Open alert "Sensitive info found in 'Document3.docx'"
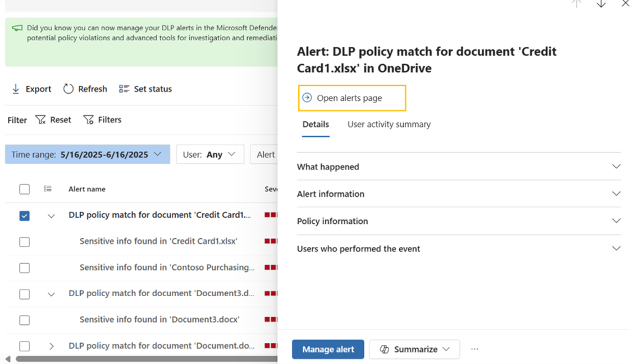Viewport: 630px width, 364px height. 159,320
